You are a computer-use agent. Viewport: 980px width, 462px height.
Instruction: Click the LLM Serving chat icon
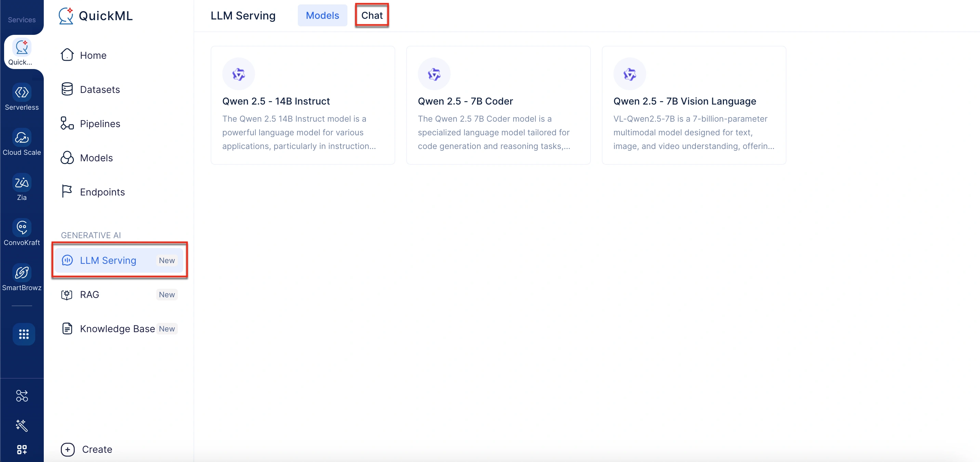coord(67,260)
